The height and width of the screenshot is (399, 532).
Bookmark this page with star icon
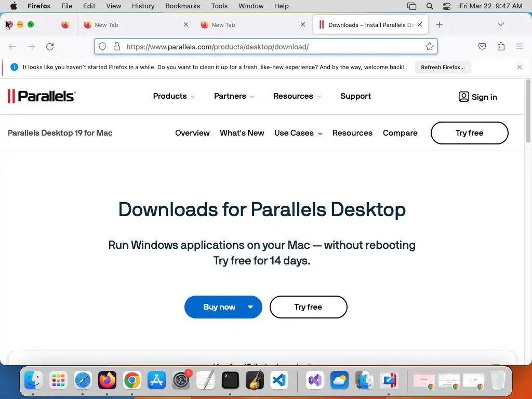pyautogui.click(x=430, y=46)
